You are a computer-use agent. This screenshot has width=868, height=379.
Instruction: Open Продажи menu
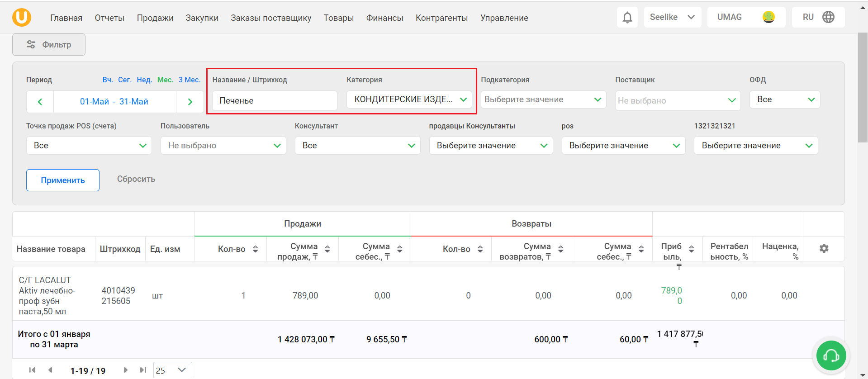[x=155, y=18]
